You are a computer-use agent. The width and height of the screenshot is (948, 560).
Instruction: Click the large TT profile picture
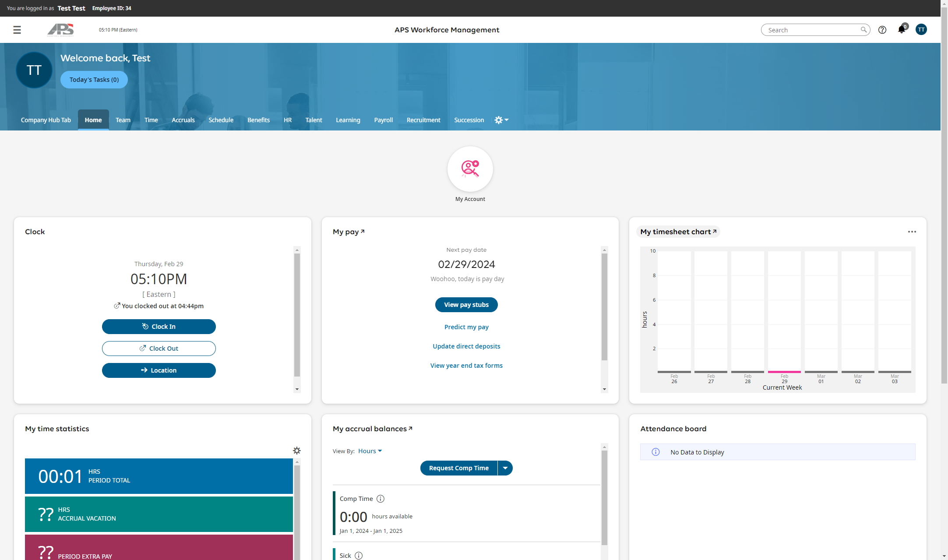(34, 70)
